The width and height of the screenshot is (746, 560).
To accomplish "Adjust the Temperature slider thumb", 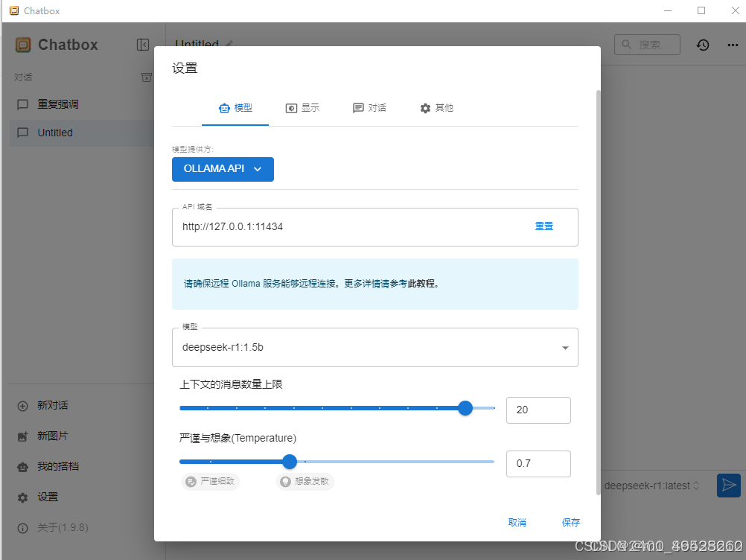I will point(290,462).
